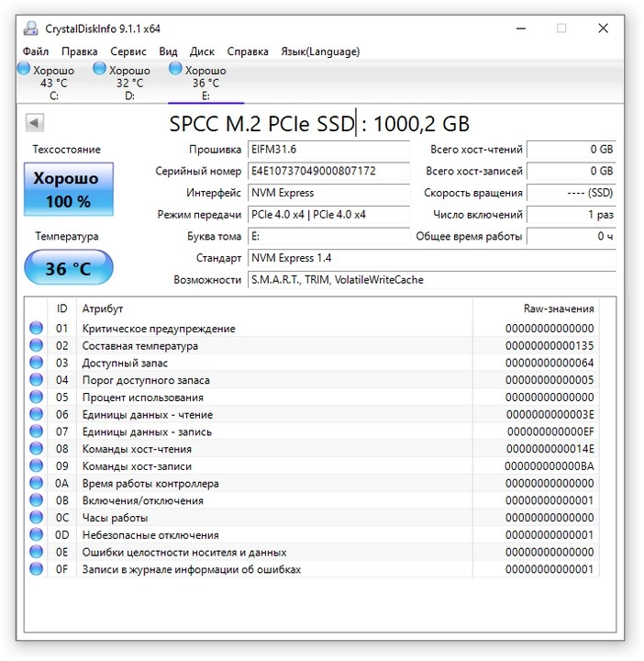This screenshot has width=644, height=661.
Task: Click status orb for attribute 0B
Action: [36, 500]
